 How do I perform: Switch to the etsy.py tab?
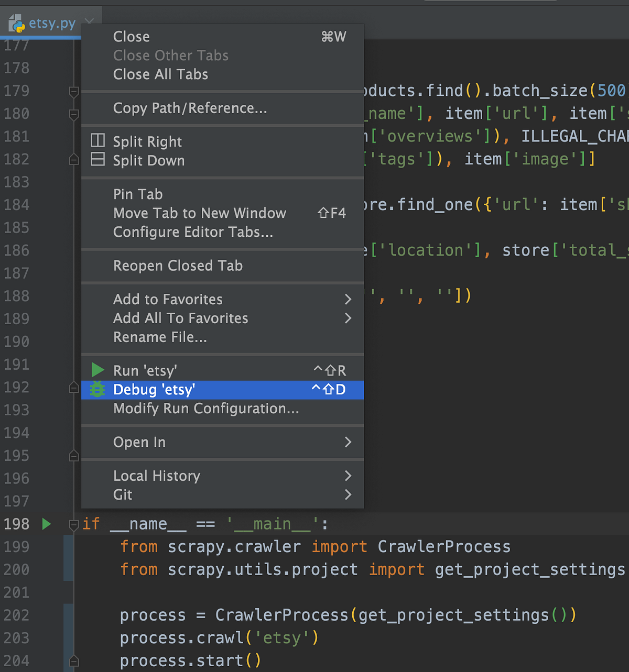click(x=52, y=23)
